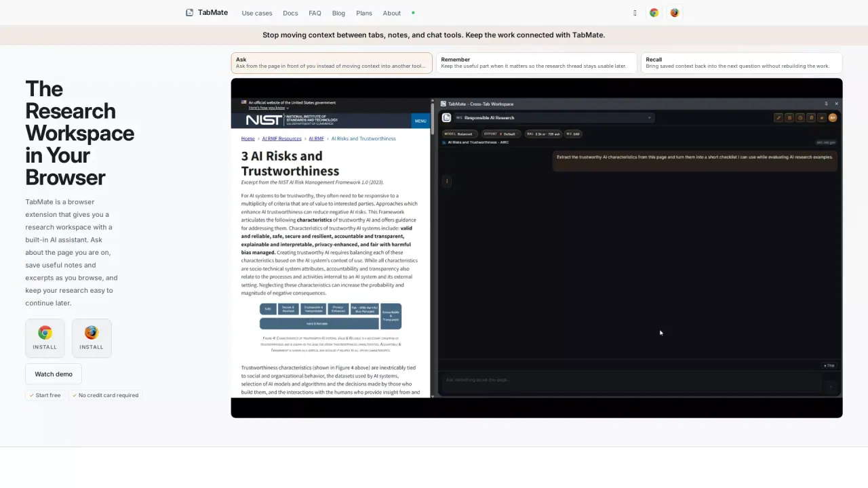
Task: Click the clock history icon in TabMate panel
Action: [800, 118]
